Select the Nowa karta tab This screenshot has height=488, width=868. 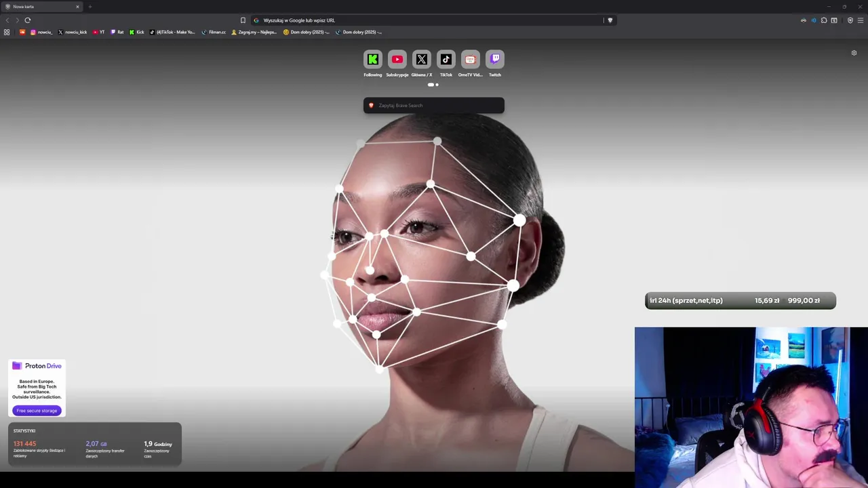tap(41, 7)
